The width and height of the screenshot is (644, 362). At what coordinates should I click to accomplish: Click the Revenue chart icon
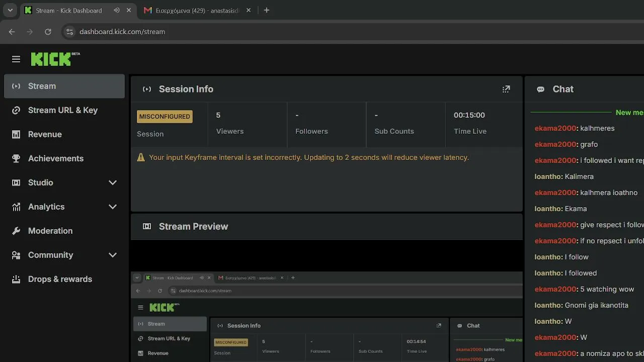[x=16, y=134]
